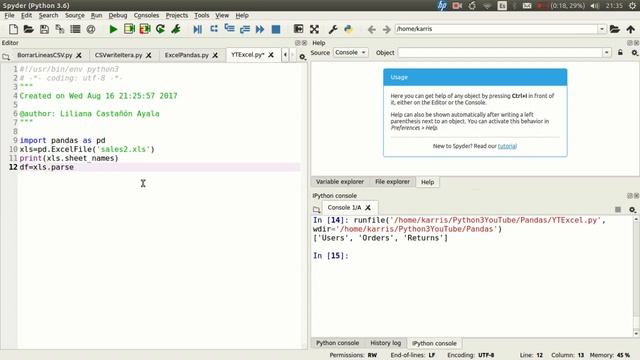Open the Debug menu
Image resolution: width=640 pixels, height=360 pixels.
click(x=118, y=15)
